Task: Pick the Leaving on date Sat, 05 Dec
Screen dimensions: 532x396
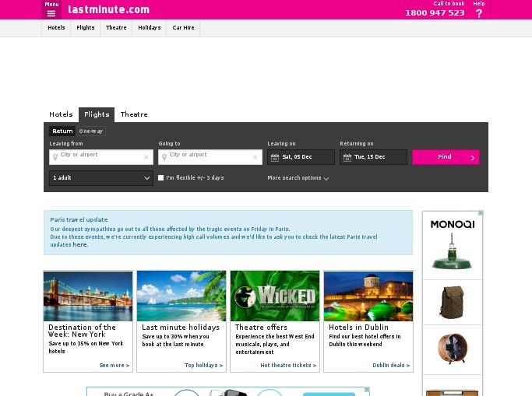Action: pyautogui.click(x=301, y=157)
